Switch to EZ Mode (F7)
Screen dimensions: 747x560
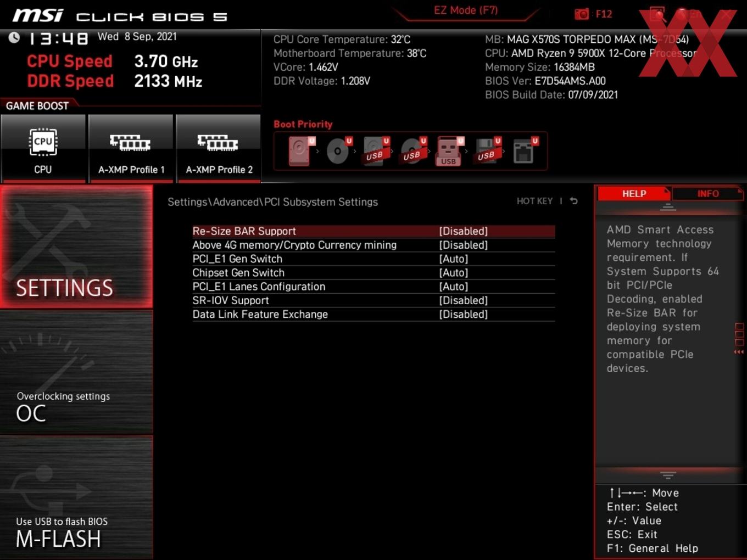(x=466, y=10)
